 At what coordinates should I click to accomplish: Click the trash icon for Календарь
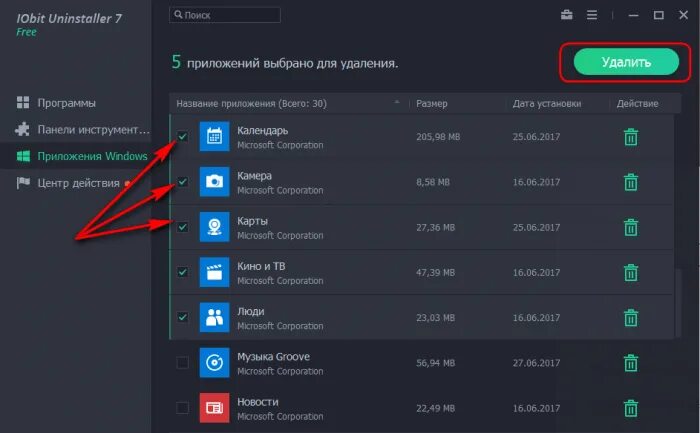(x=630, y=137)
